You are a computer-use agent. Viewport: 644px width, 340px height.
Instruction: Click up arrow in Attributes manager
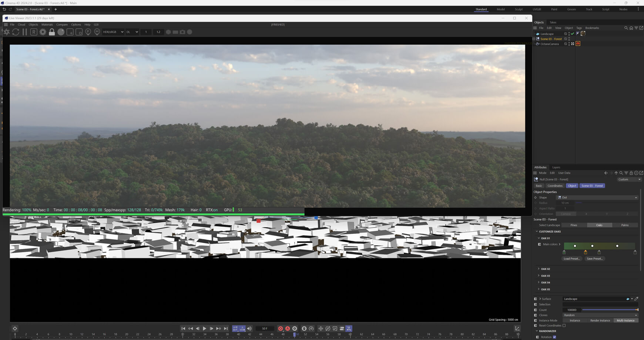coord(616,173)
